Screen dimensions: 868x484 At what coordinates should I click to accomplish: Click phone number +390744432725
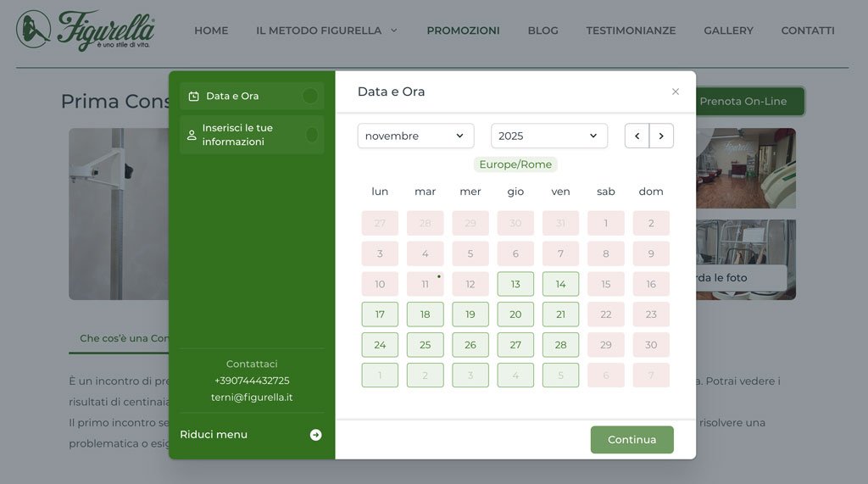coord(252,381)
